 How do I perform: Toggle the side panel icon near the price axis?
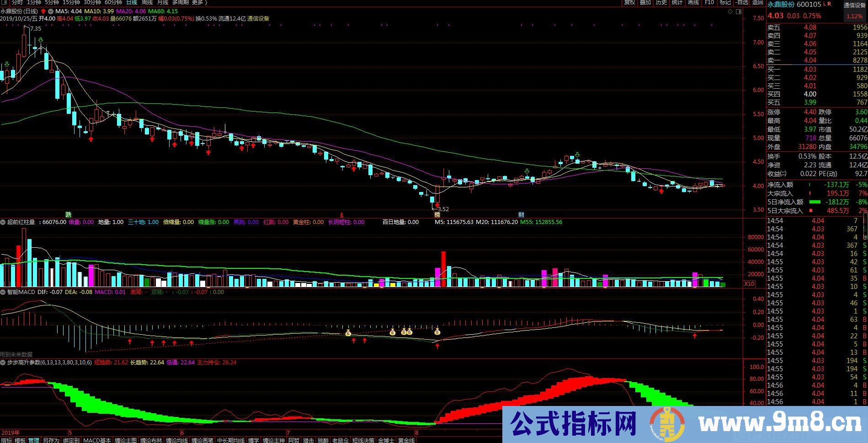point(739,12)
